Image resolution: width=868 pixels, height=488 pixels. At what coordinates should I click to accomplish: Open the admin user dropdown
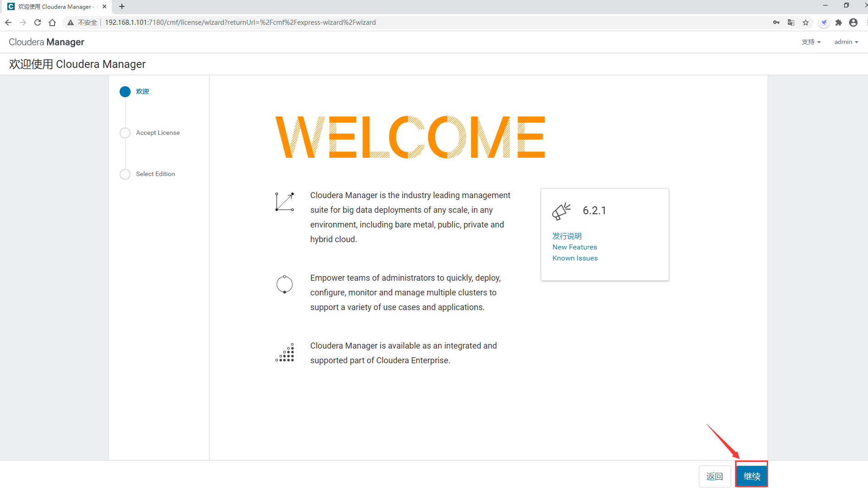[846, 42]
